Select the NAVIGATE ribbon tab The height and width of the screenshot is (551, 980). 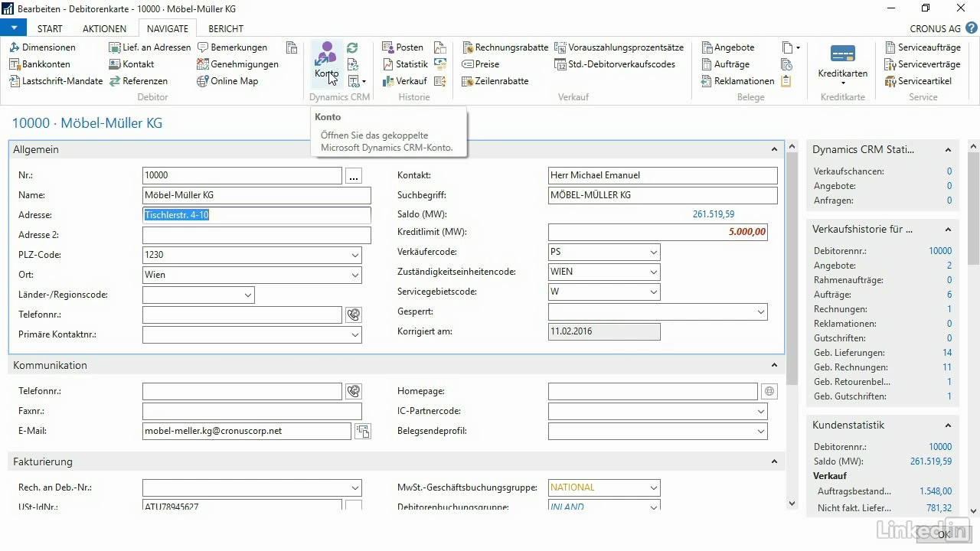coord(167,28)
